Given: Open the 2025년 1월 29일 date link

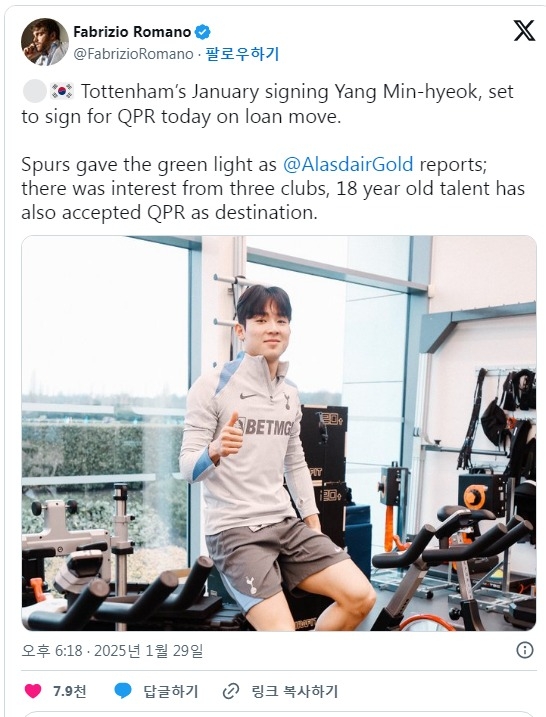Looking at the screenshot, I should click(149, 650).
